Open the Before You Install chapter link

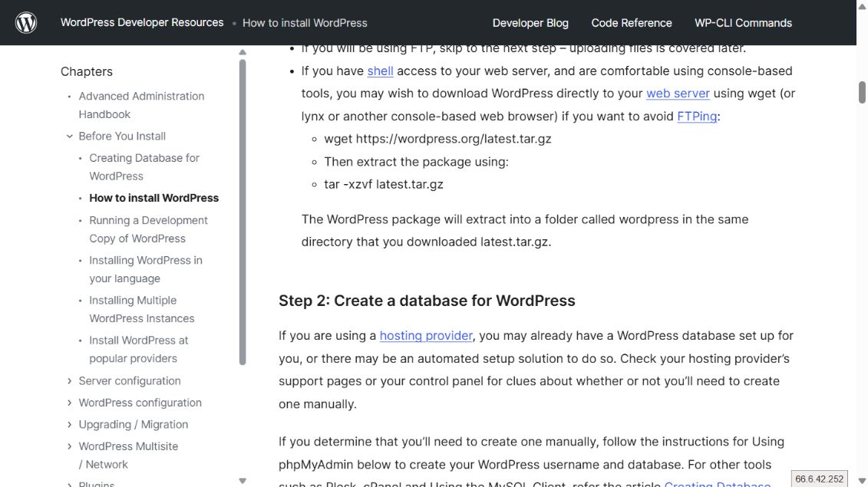click(122, 137)
